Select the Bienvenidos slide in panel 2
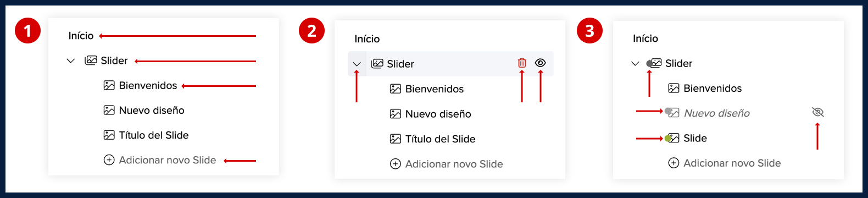The width and height of the screenshot is (868, 198). [x=434, y=89]
